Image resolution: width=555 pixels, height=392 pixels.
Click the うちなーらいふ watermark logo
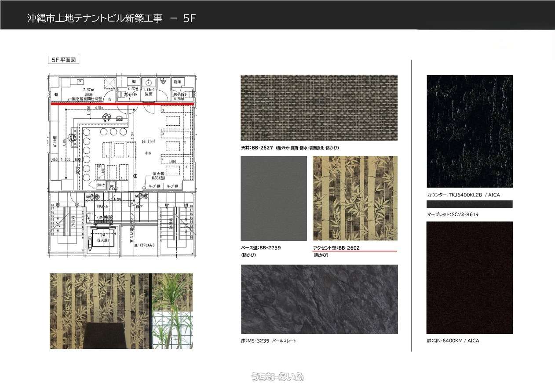(277, 377)
